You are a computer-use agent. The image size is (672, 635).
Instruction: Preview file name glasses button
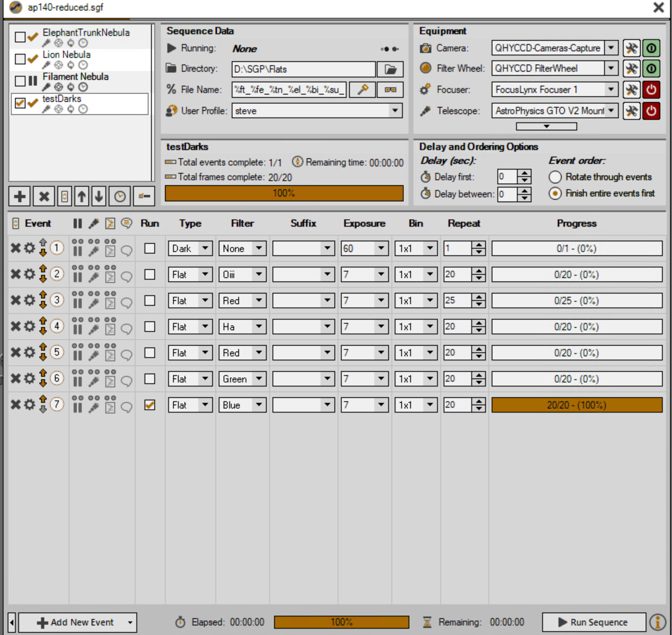[391, 90]
